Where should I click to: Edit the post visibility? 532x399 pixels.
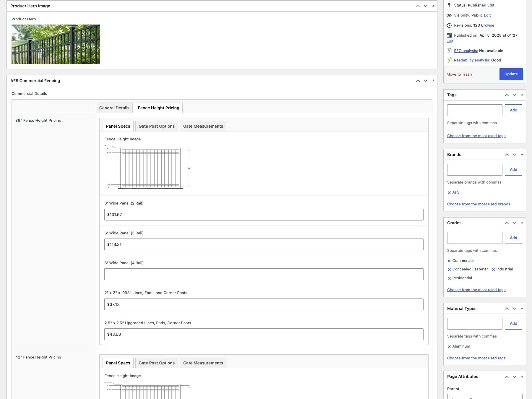coord(487,15)
